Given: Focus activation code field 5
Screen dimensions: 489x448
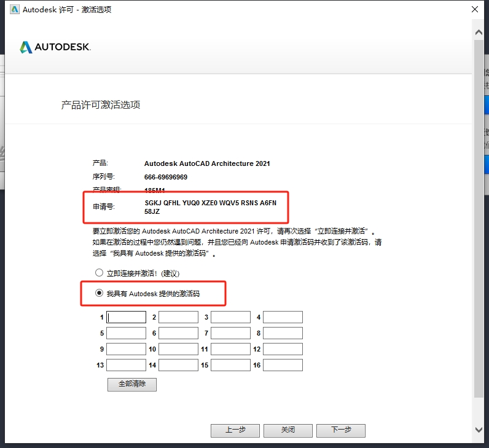Looking at the screenshot, I should pyautogui.click(x=126, y=333).
